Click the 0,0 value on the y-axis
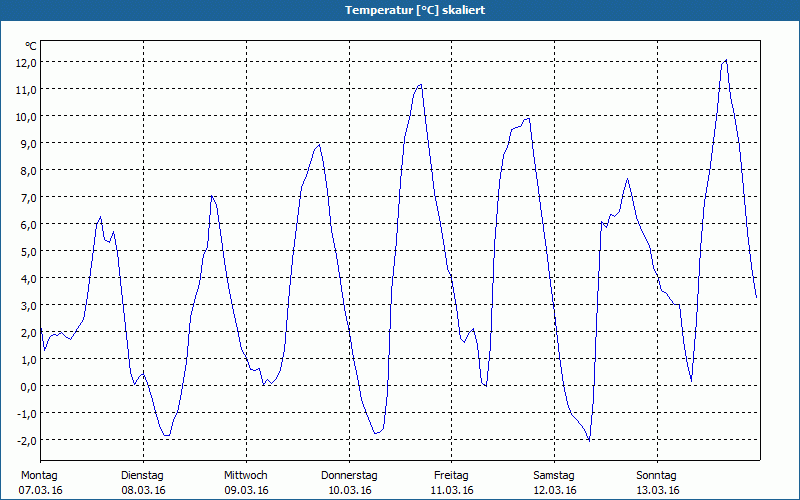This screenshot has width=800, height=500. pyautogui.click(x=28, y=386)
